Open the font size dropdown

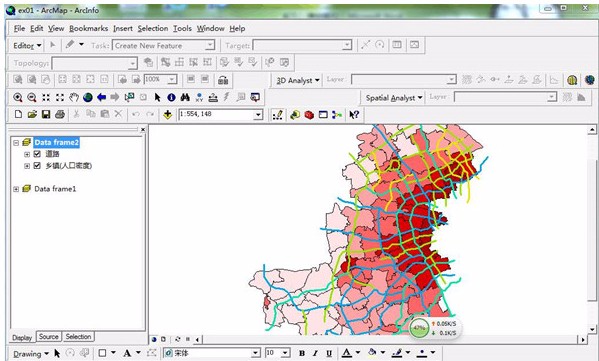(286, 353)
